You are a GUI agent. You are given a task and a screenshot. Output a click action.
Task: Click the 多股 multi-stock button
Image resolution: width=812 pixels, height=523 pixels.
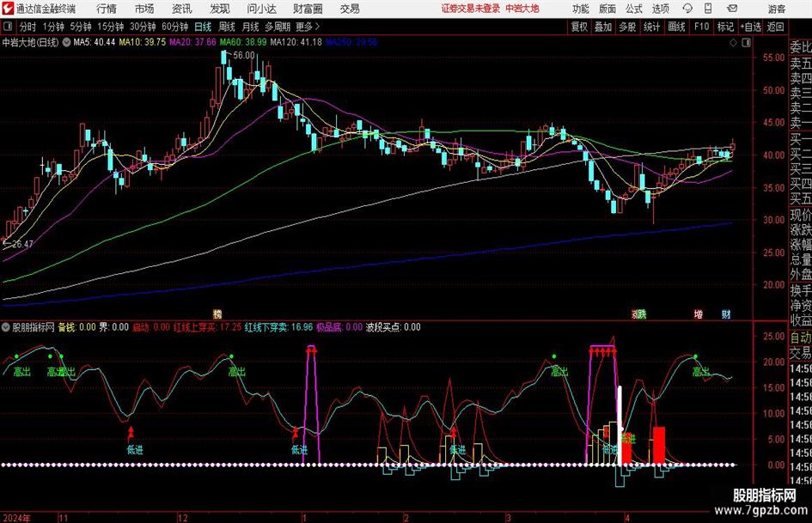[627, 27]
